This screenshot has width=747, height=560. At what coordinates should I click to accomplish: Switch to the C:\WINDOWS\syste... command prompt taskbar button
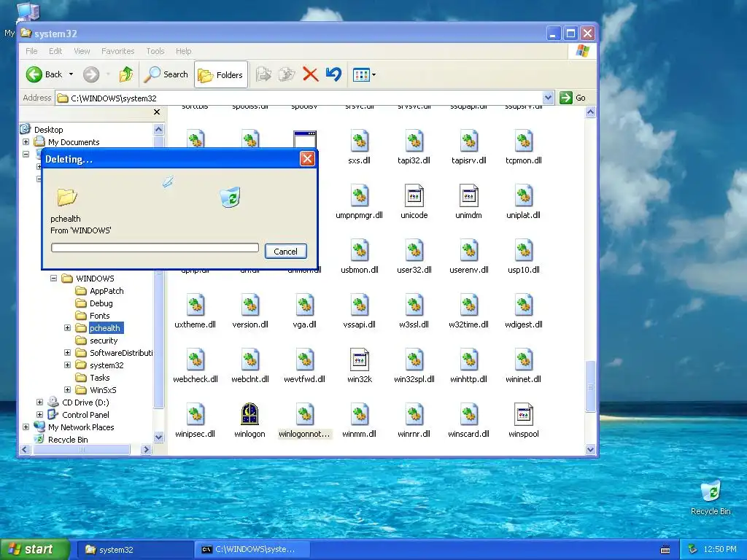point(252,550)
